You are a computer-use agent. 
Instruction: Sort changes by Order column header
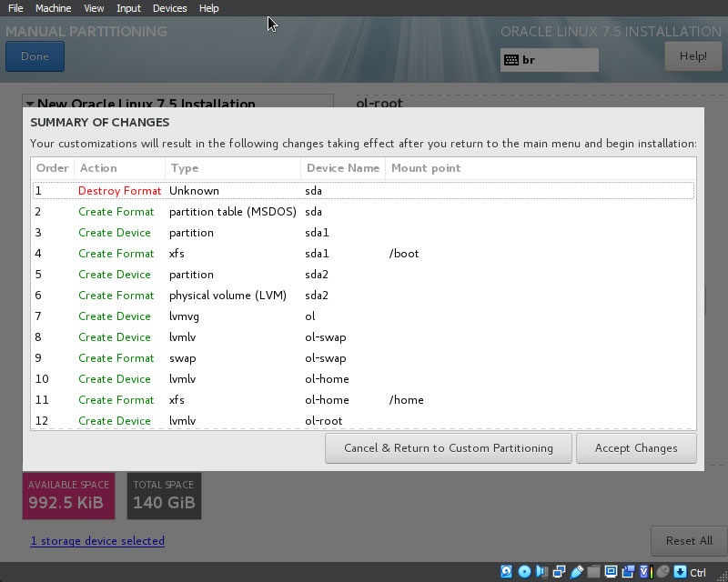click(53, 168)
